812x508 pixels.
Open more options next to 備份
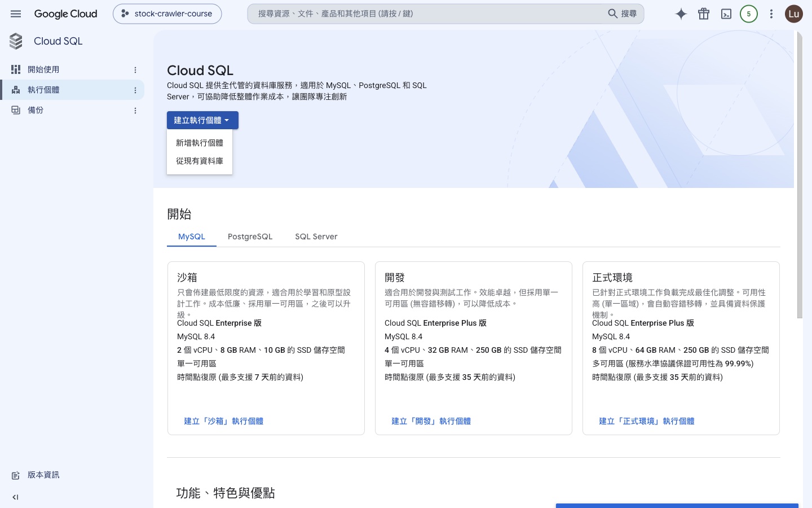(135, 111)
